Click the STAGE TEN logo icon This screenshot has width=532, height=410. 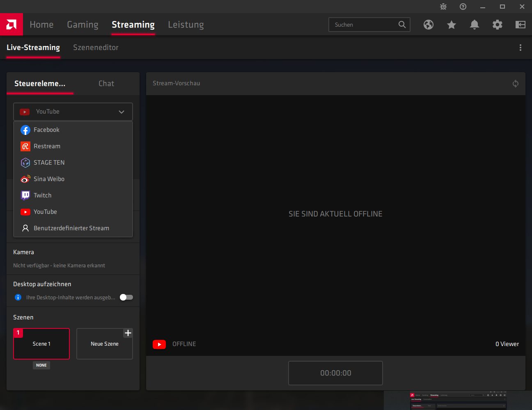click(25, 163)
